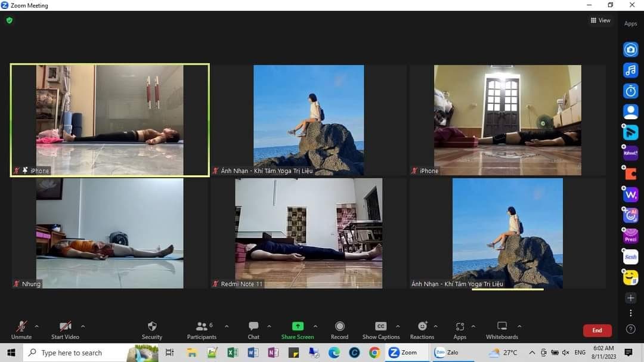This screenshot has height=362, width=644.
Task: Click the "Nhung" participant name label
Action: coord(31,284)
